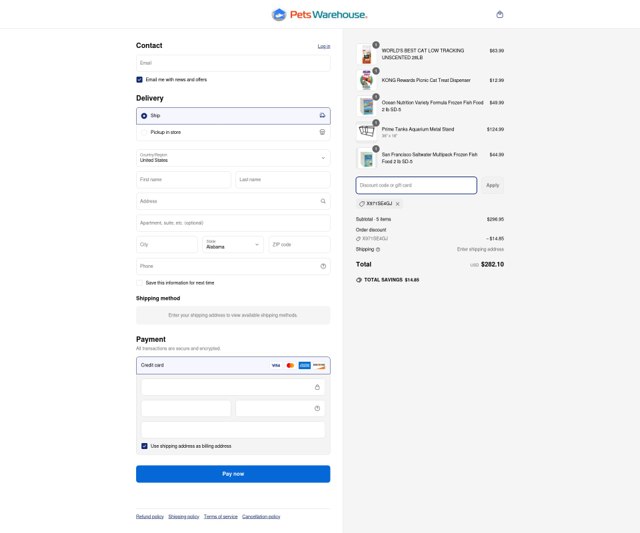Image resolution: width=640 pixels, height=533 pixels.
Task: Open the State dropdown showing Alabama
Action: click(x=233, y=244)
